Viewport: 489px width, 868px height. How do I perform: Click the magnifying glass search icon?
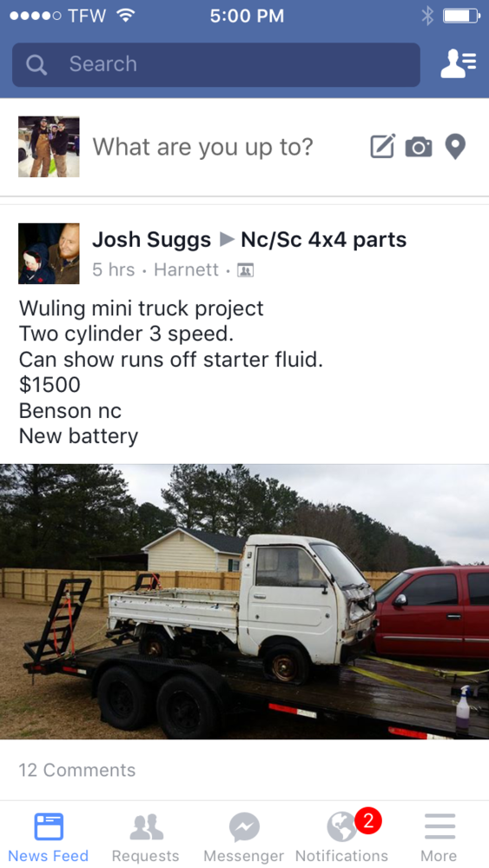point(36,65)
